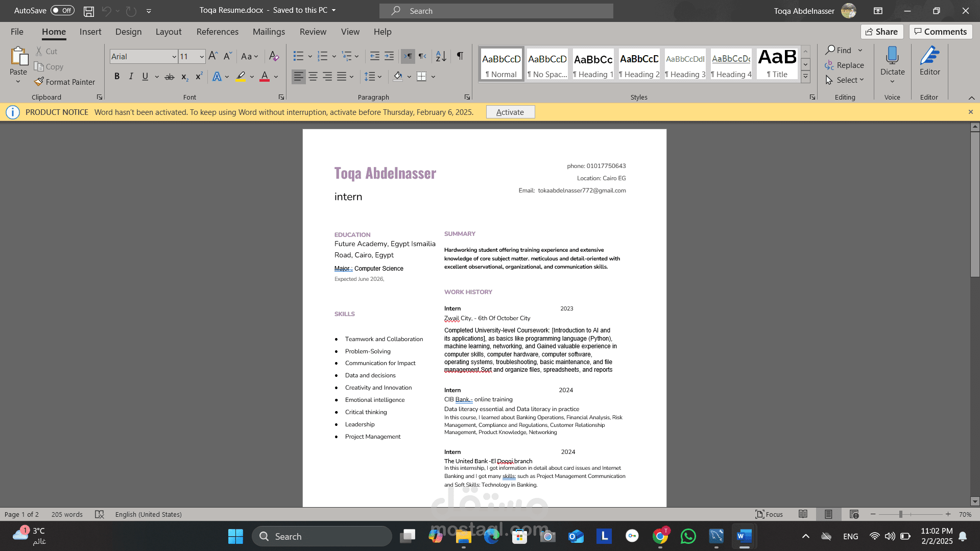Click Find in Editing group
Image resolution: width=980 pixels, height=551 pixels.
click(839, 50)
